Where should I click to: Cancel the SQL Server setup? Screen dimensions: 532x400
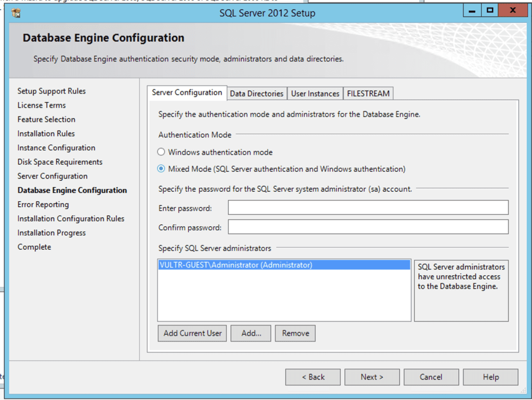[x=431, y=377]
